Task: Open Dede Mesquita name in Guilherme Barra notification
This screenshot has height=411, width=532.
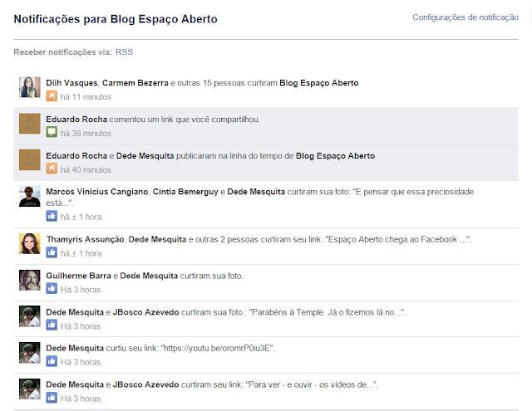Action: point(149,276)
